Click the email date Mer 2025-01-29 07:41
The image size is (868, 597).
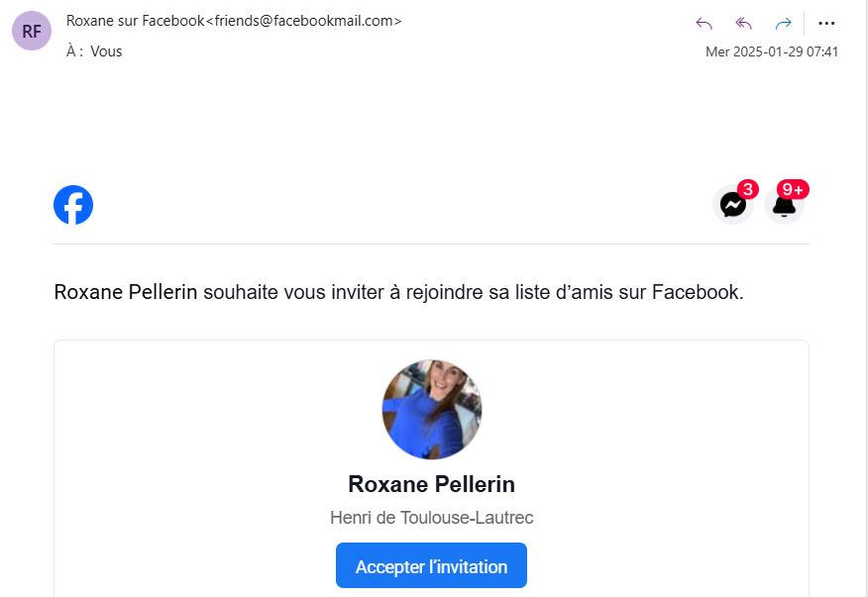pos(772,51)
